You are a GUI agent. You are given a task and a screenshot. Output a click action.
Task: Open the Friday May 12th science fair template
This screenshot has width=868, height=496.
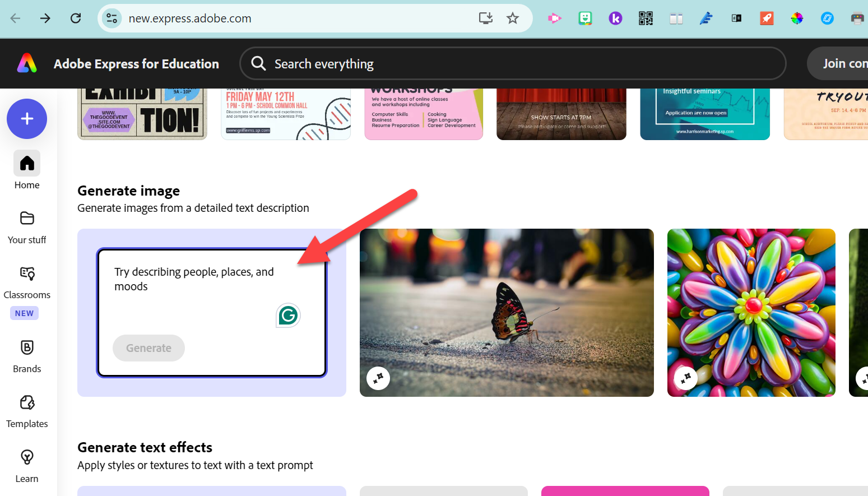(286, 114)
